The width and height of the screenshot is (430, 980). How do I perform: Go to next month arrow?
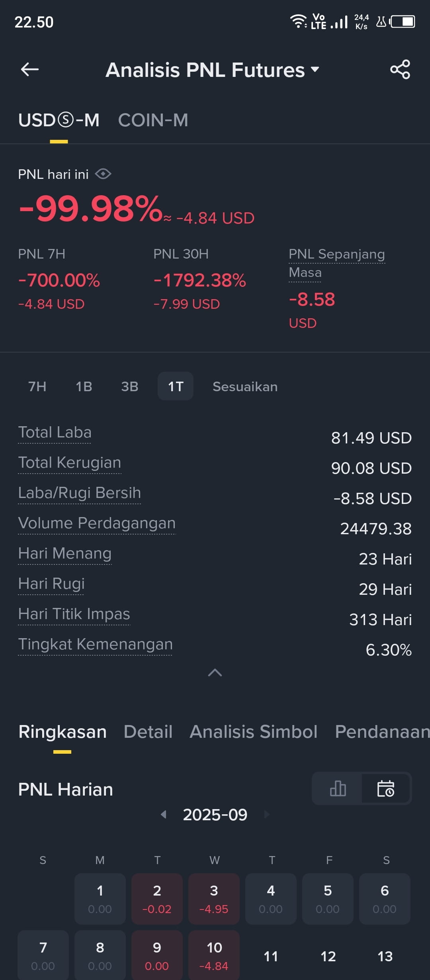[267, 814]
